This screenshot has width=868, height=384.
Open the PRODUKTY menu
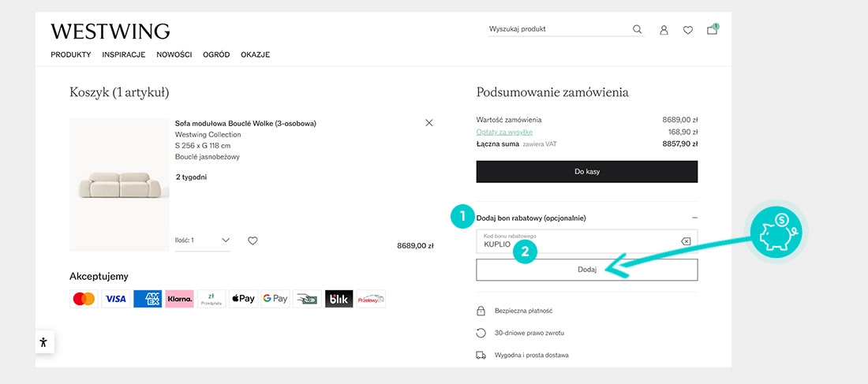[71, 55]
